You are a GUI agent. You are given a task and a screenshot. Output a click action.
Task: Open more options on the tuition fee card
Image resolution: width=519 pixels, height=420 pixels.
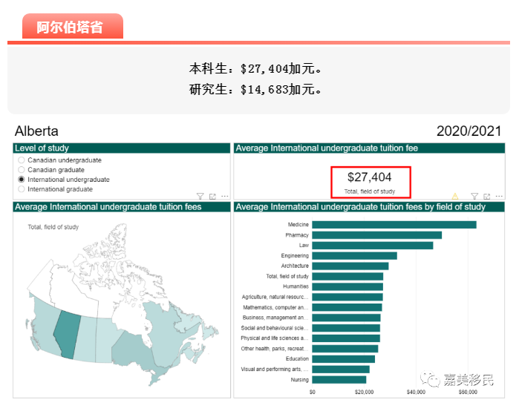point(499,197)
